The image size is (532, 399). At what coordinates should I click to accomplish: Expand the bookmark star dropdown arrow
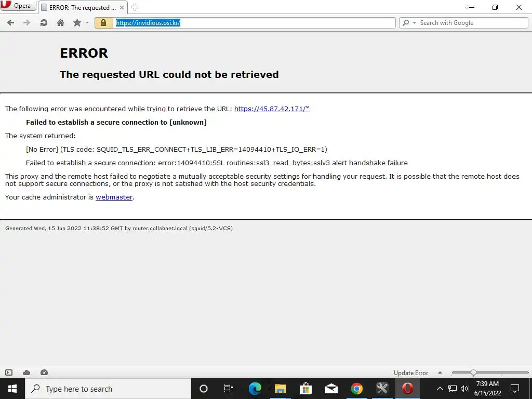[x=87, y=23]
